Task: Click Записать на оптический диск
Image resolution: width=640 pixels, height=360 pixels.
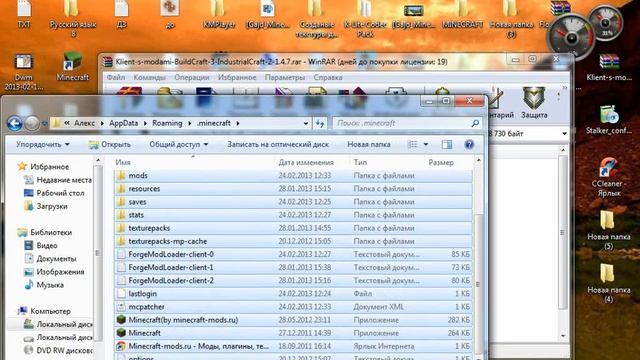Action: pos(278,144)
